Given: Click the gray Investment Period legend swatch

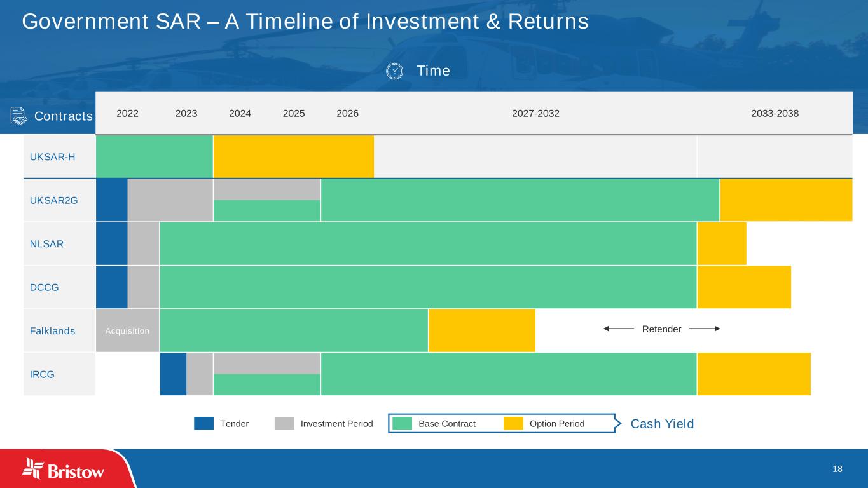Looking at the screenshot, I should coord(284,423).
